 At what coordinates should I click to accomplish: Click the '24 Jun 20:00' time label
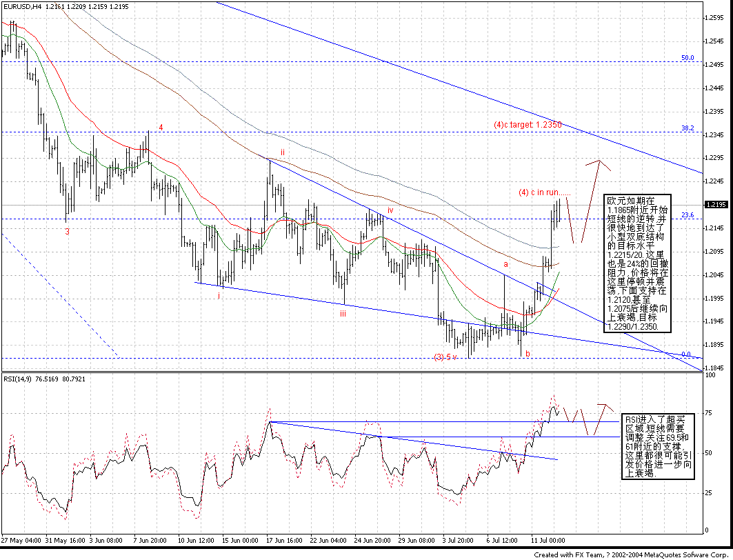pos(373,541)
